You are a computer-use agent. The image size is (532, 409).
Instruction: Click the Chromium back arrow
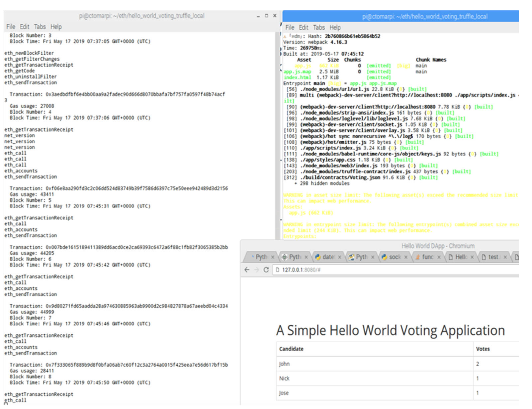[x=247, y=270]
